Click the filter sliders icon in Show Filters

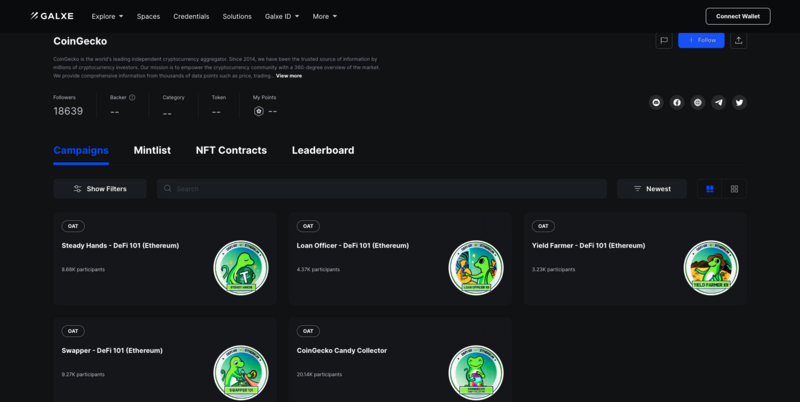pyautogui.click(x=77, y=189)
